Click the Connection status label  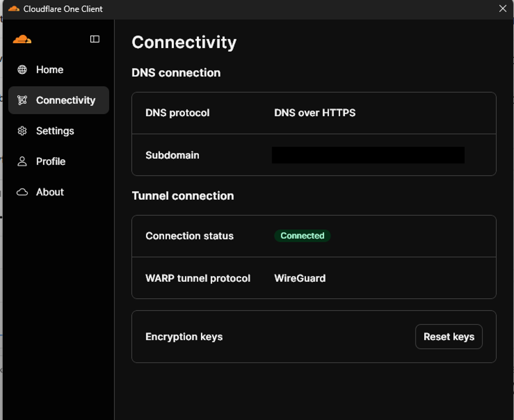[190, 236]
